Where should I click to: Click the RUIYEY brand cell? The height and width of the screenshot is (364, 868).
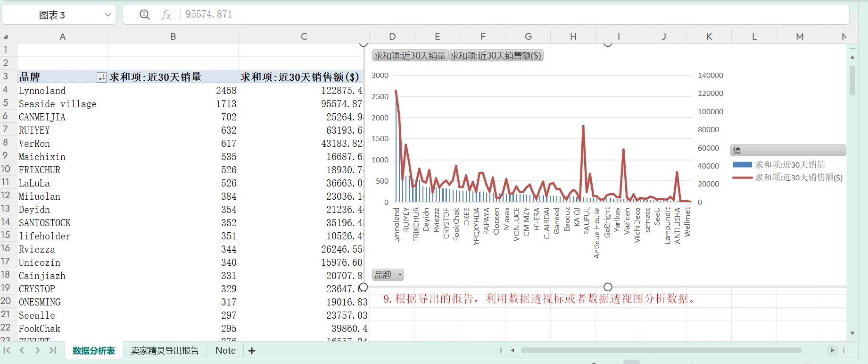[62, 130]
